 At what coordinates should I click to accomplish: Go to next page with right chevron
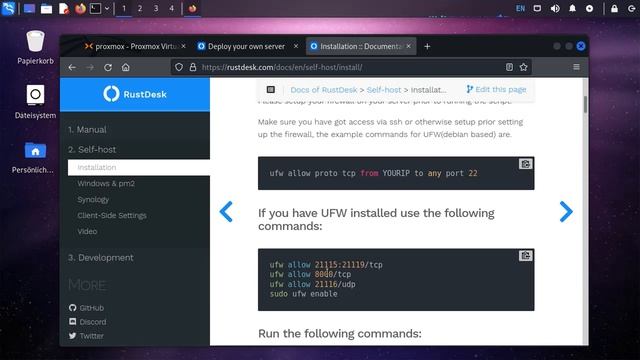click(566, 211)
